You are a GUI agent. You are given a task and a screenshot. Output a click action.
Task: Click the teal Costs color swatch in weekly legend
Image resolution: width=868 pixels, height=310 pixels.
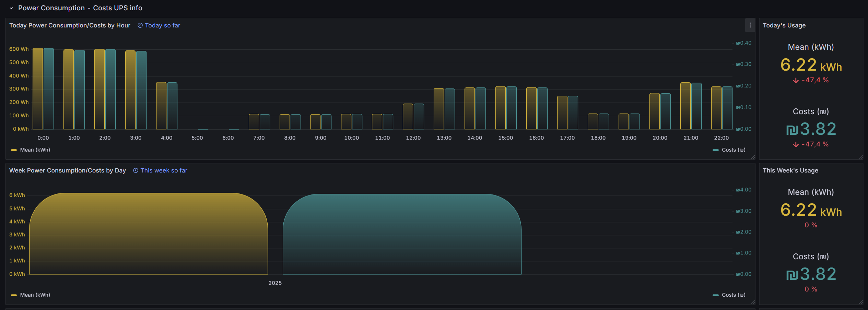click(x=715, y=295)
